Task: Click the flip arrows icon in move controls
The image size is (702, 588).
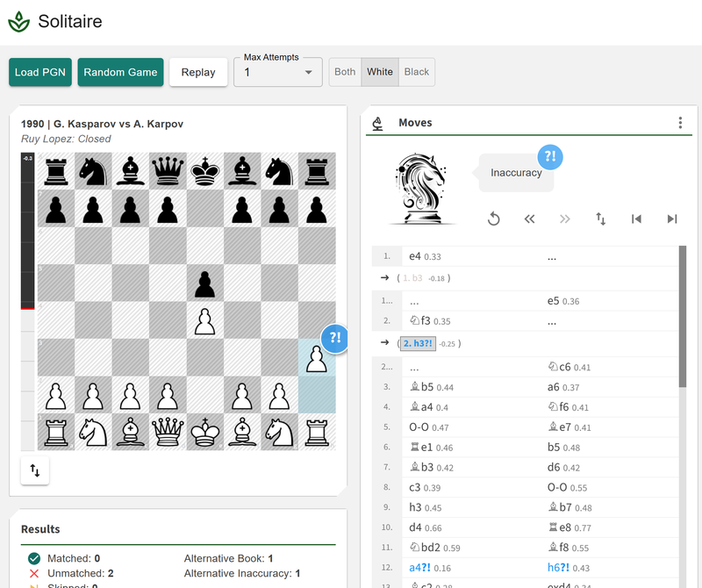Action: pos(601,219)
